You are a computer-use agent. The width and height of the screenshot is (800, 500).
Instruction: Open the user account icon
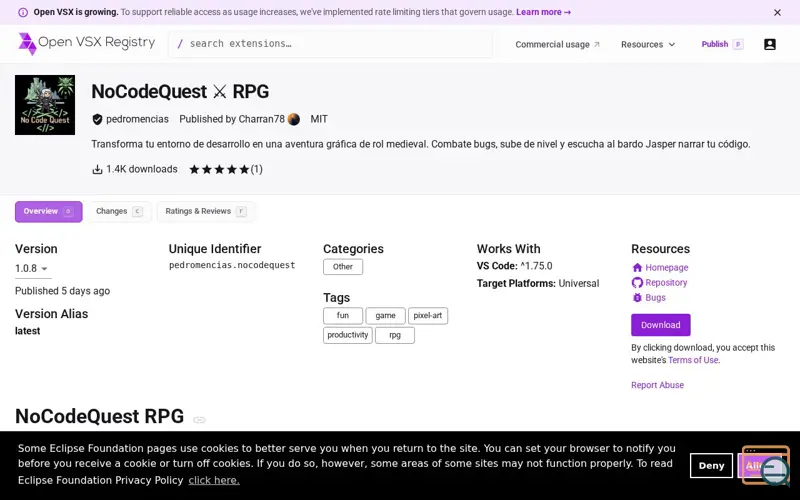[x=770, y=44]
